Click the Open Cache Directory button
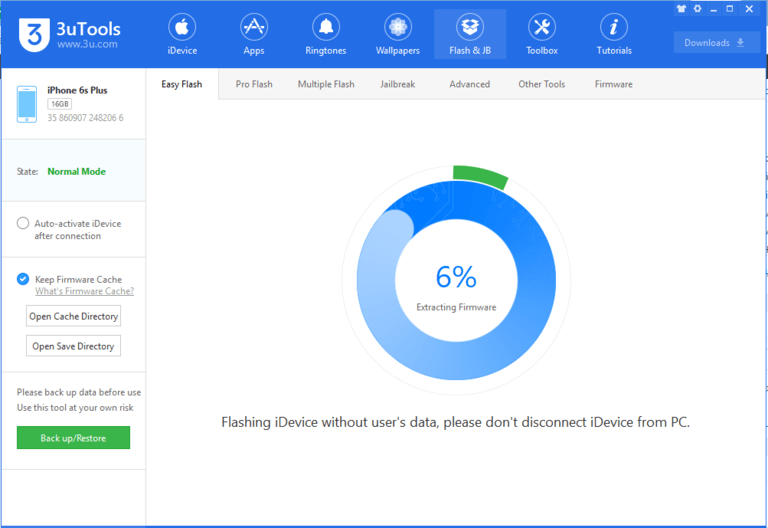This screenshot has height=528, width=768. (x=74, y=316)
